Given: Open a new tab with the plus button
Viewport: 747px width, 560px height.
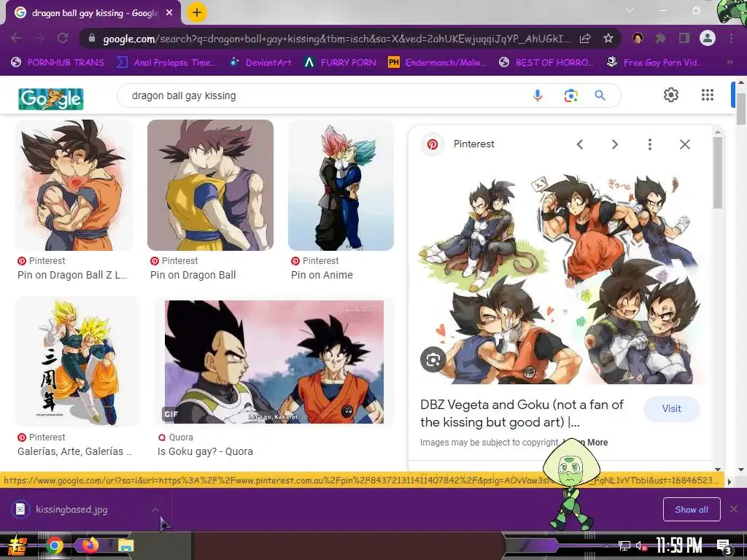Looking at the screenshot, I should click(197, 12).
